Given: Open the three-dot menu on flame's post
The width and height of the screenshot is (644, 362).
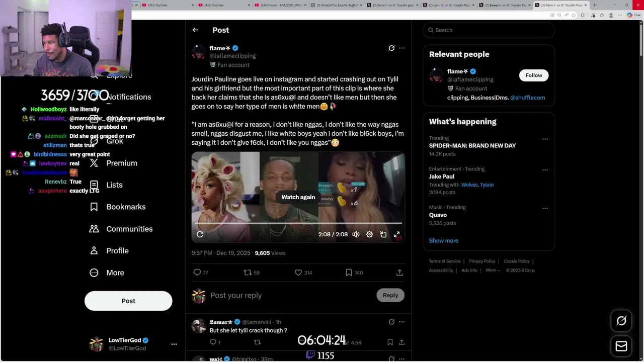Looking at the screenshot, I should click(x=401, y=48).
